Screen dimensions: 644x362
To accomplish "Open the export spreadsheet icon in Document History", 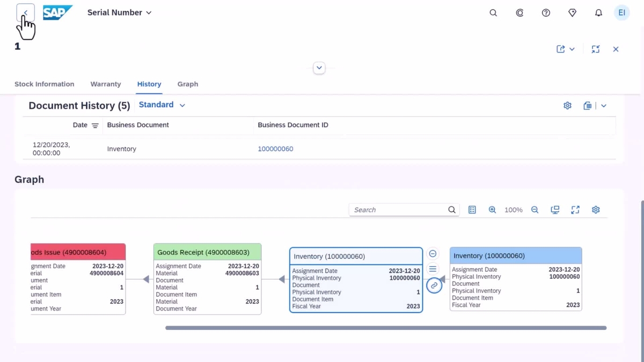I will point(587,106).
